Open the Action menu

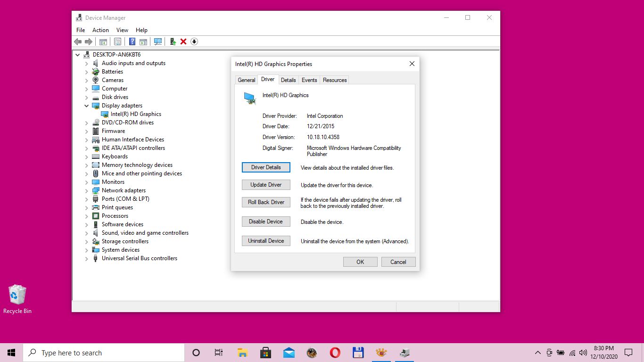click(100, 30)
